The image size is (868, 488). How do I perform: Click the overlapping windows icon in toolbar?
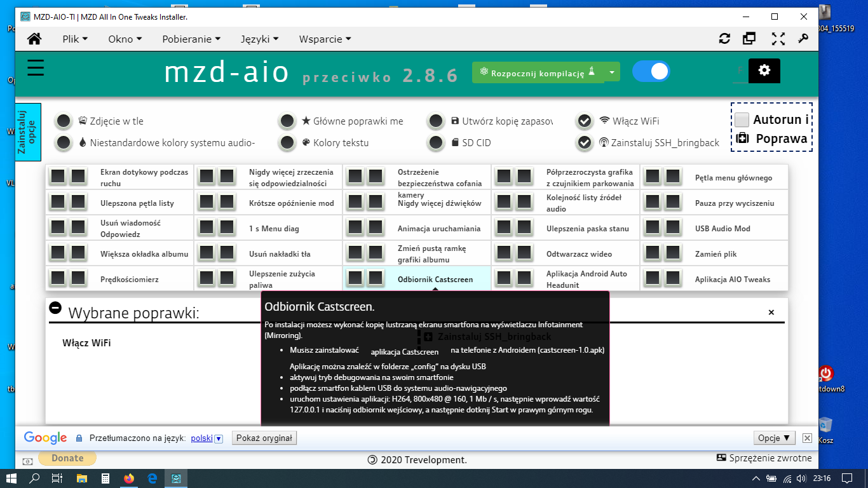click(750, 39)
